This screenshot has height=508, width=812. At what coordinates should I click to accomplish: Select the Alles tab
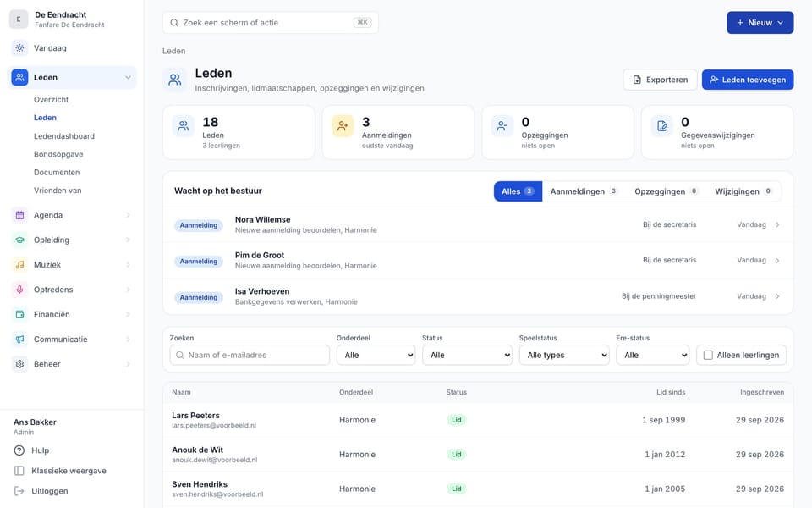pyautogui.click(x=518, y=191)
